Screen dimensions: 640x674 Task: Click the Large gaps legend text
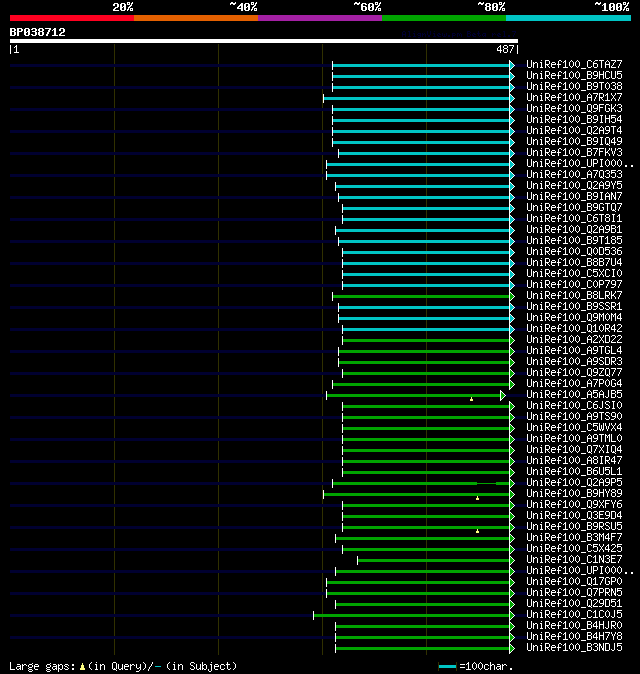pos(123,666)
